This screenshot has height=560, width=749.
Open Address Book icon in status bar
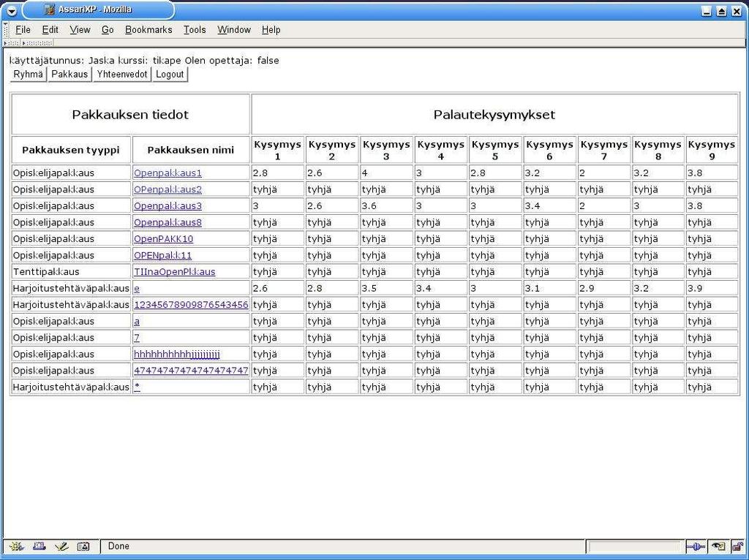pyautogui.click(x=83, y=546)
